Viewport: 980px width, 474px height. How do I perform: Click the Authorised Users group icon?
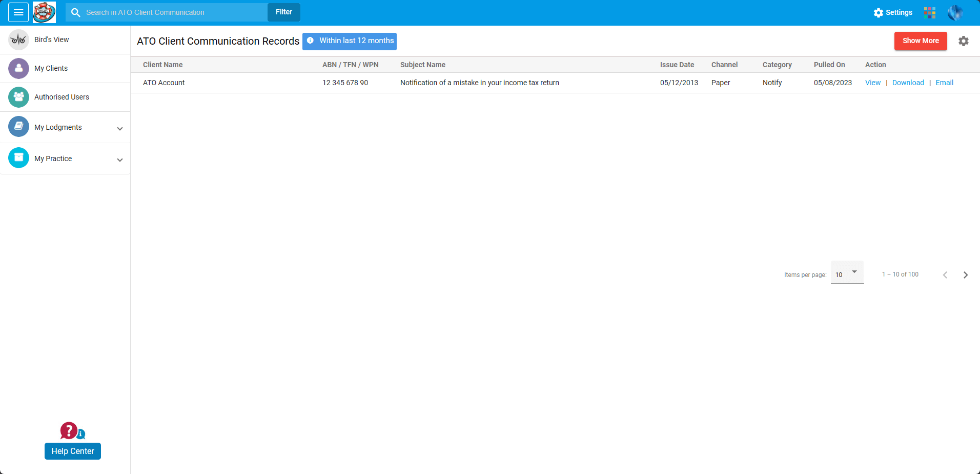click(x=18, y=97)
